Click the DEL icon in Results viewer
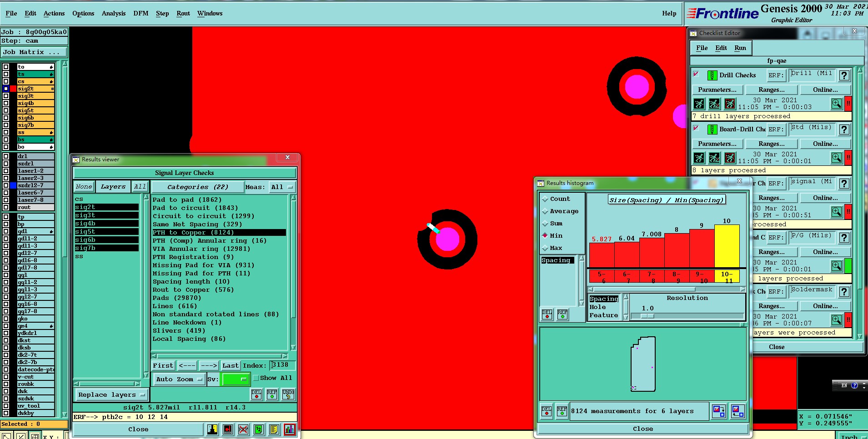This screenshot has height=439, width=868. [x=256, y=394]
